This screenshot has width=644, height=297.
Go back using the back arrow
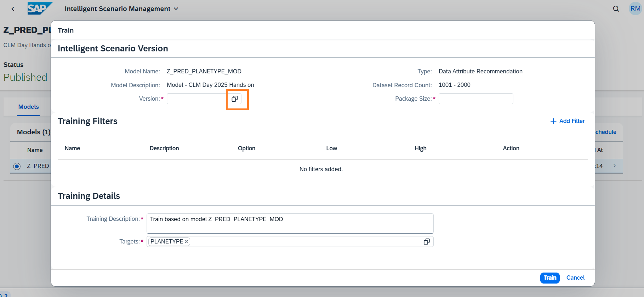(13, 9)
